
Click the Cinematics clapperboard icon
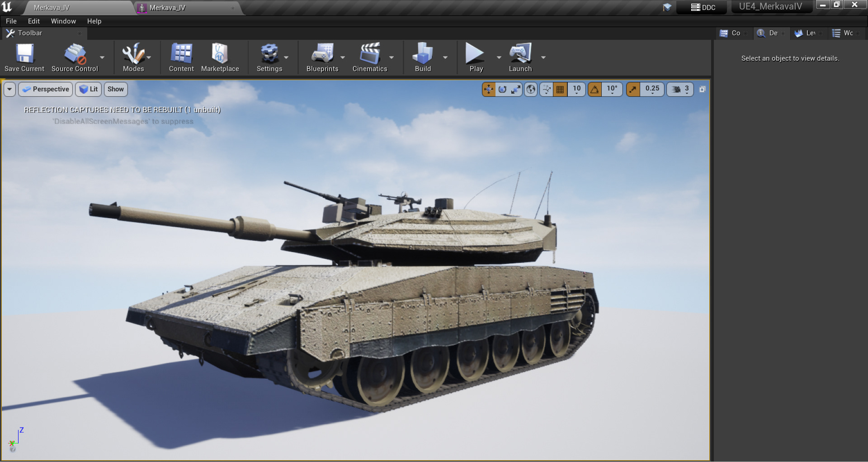pyautogui.click(x=370, y=54)
